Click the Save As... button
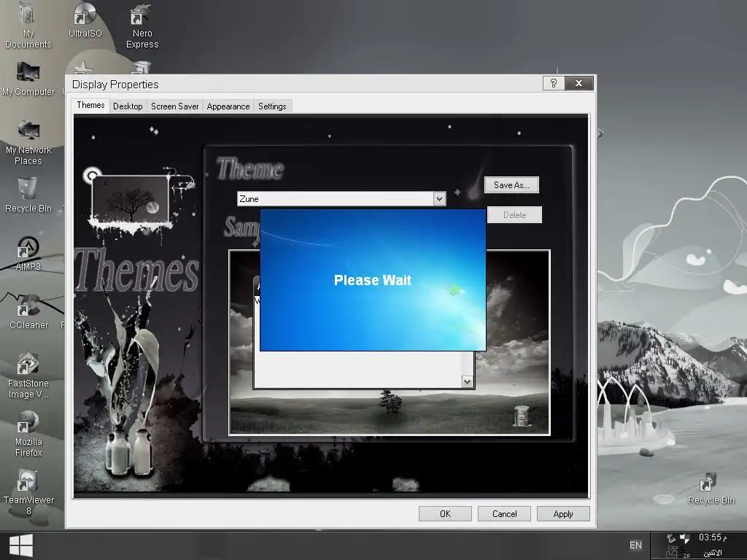This screenshot has width=747, height=560. 511,184
